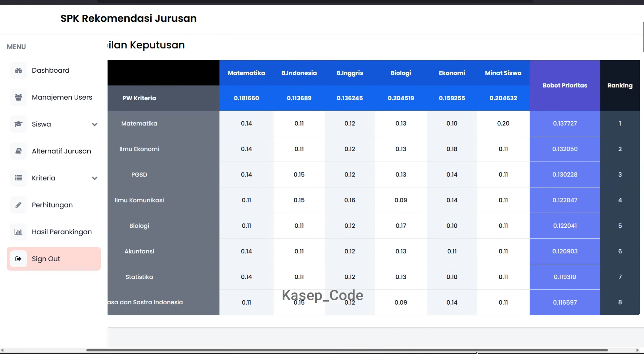Screen dimensions: 644x354
Task: Click the Sign Out button label
Action: point(46,259)
